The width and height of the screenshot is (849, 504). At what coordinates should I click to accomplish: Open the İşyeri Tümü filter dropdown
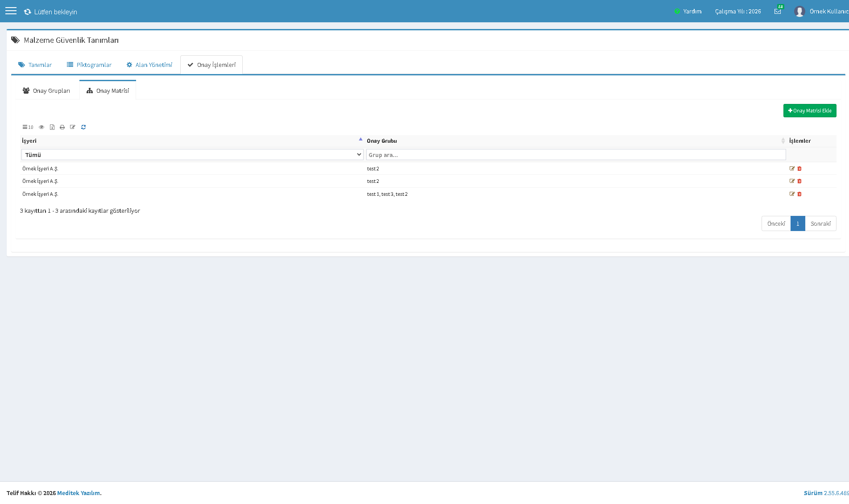pyautogui.click(x=192, y=155)
